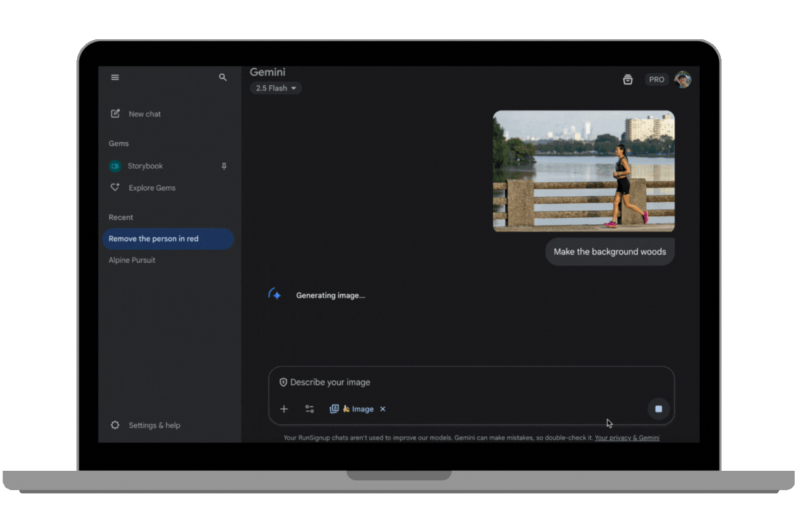The height and width of the screenshot is (532, 798).
Task: Click the Recent section label
Action: tap(121, 217)
